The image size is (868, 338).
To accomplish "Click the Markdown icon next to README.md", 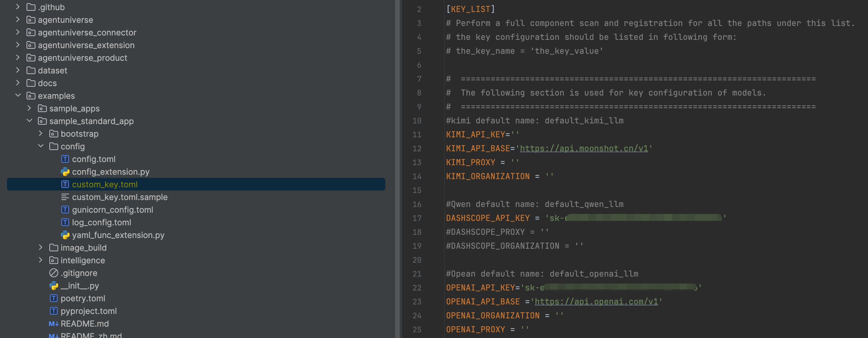I will click(53, 323).
